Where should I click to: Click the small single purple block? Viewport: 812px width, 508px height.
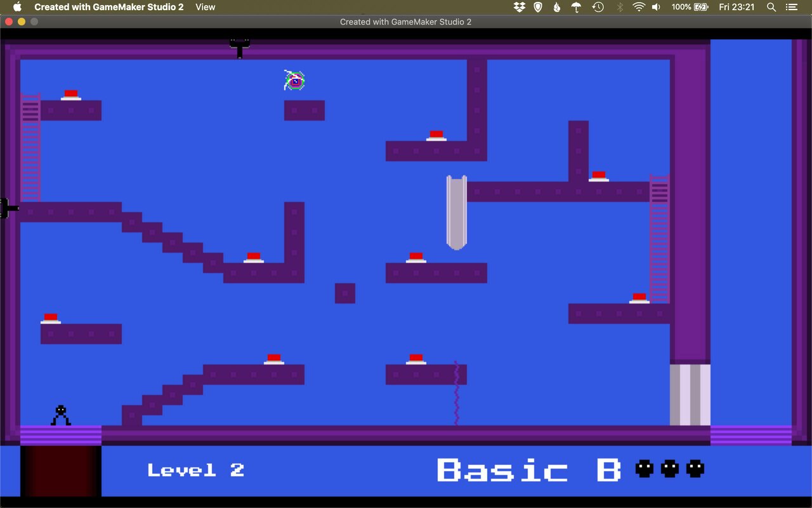345,293
